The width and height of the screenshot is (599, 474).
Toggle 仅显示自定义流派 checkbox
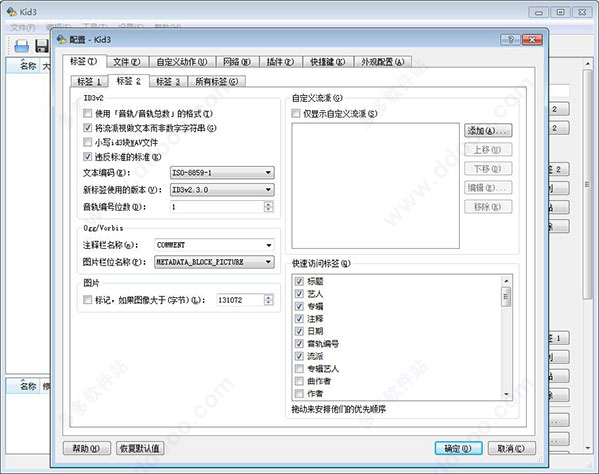[296, 113]
